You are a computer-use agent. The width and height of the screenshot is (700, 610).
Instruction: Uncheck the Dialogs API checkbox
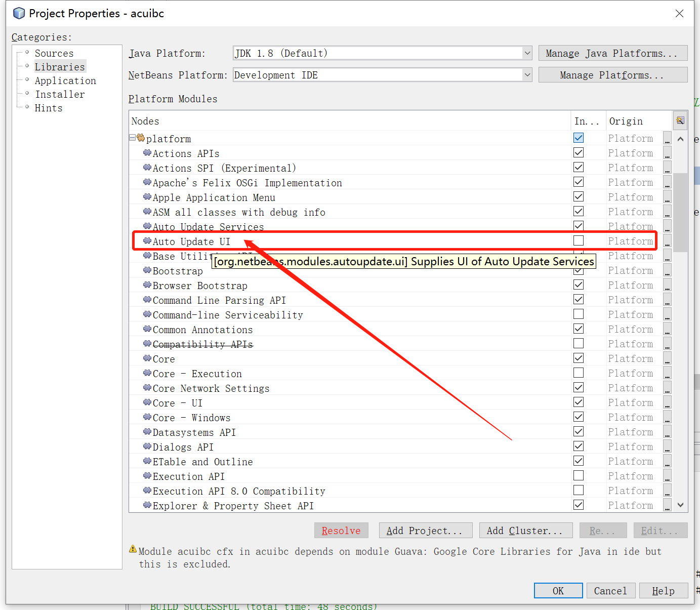coord(579,446)
